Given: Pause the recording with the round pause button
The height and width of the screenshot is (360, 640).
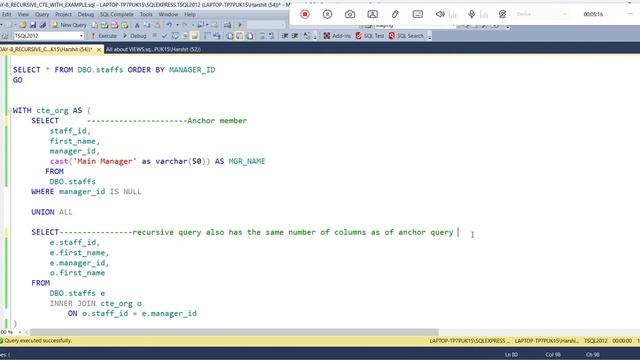Looking at the screenshot, I should point(327,14).
